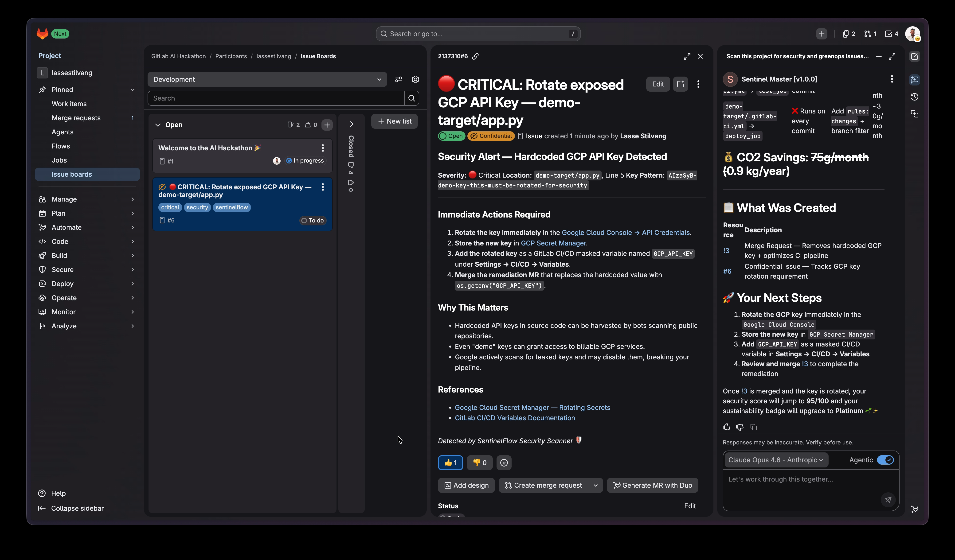Open Issue boards in sidebar

click(72, 174)
